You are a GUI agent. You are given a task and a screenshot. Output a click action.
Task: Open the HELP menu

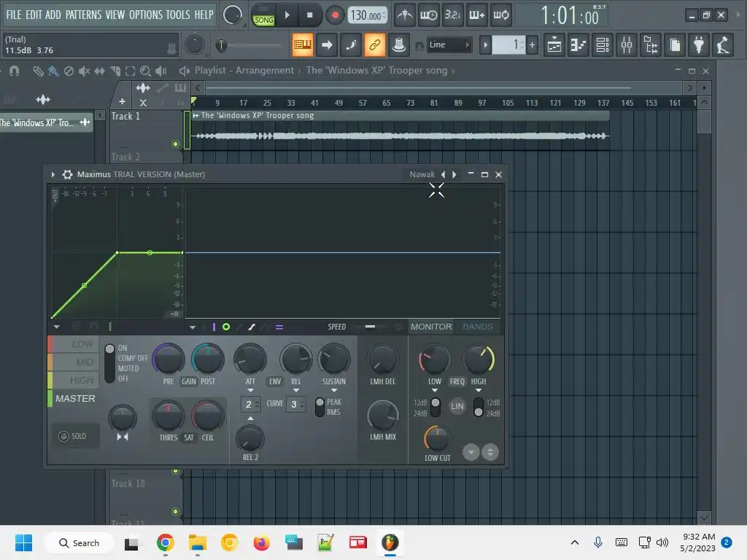pyautogui.click(x=204, y=15)
